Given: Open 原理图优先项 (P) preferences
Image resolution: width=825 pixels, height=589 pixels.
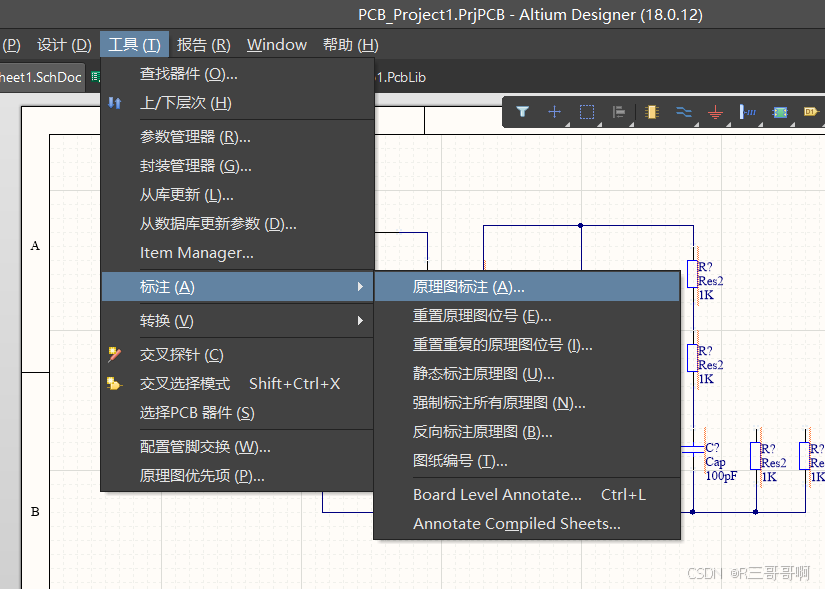Looking at the screenshot, I should coord(237,476).
